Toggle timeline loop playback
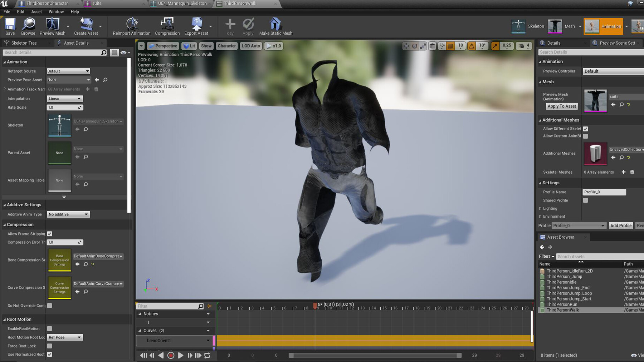The width and height of the screenshot is (644, 362). (207, 355)
